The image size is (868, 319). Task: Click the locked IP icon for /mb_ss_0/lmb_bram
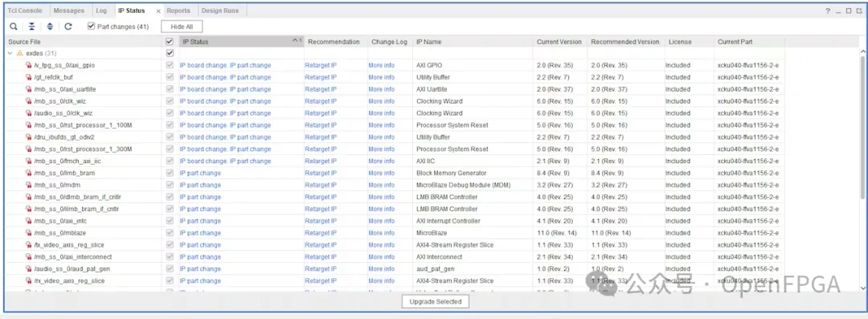(x=29, y=173)
